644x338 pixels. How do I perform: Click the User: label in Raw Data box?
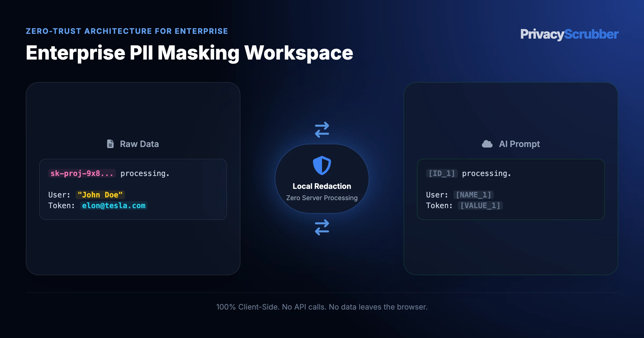pyautogui.click(x=60, y=195)
